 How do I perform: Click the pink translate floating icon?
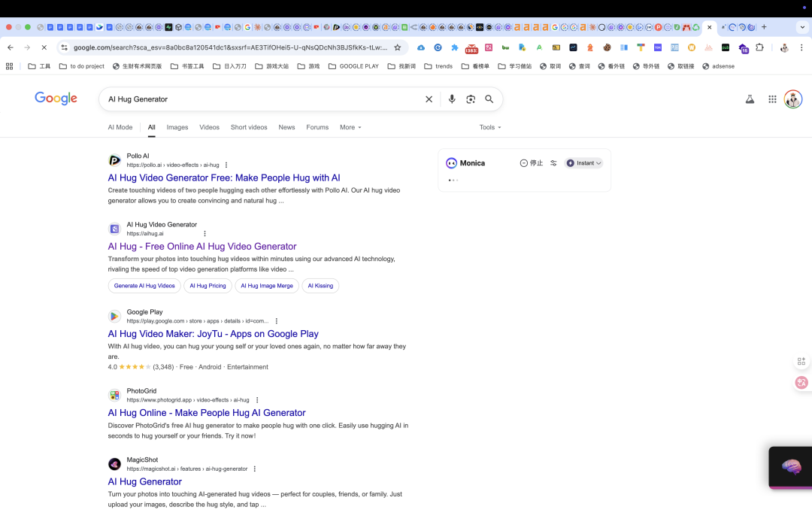pyautogui.click(x=801, y=382)
